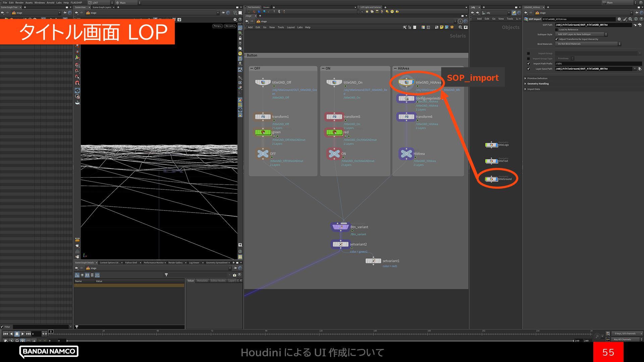The height and width of the screenshot is (362, 644).
Task: Click the magnifier search icon in parameter pane
Action: tap(630, 19)
